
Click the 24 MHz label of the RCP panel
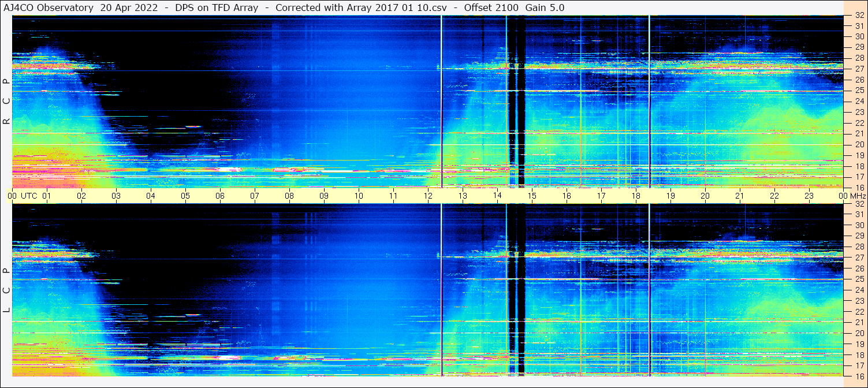click(859, 102)
